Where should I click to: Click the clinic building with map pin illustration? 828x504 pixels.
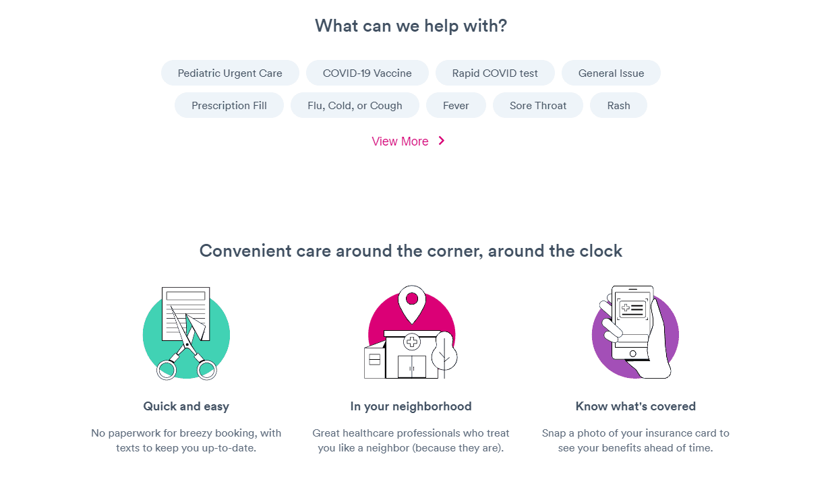[x=411, y=334]
